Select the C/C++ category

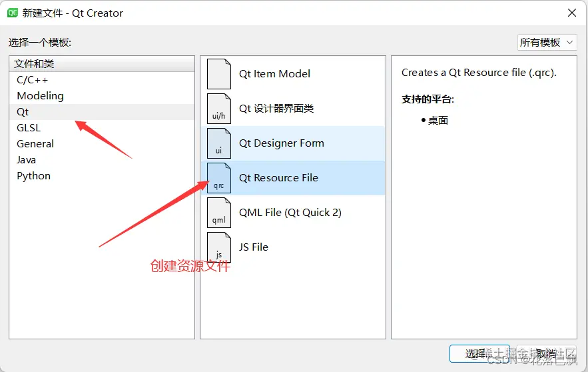102,80
